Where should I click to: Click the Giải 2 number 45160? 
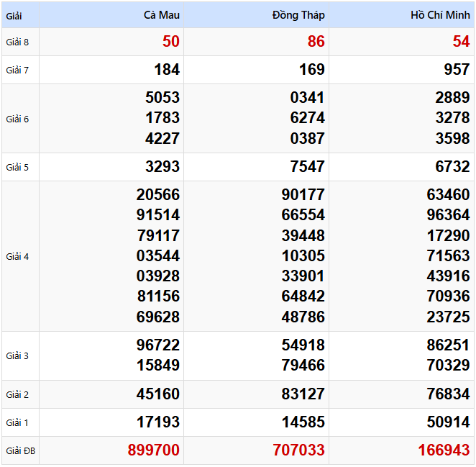(x=158, y=394)
